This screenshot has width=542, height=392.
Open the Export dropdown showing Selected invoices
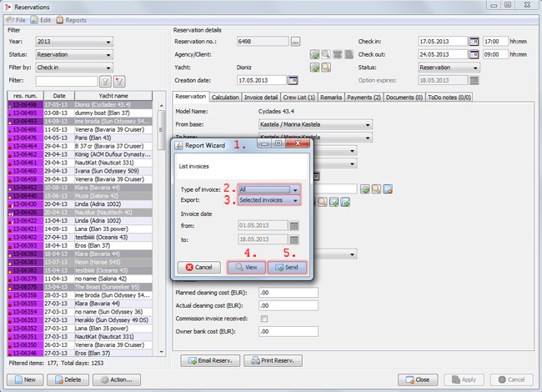[269, 200]
